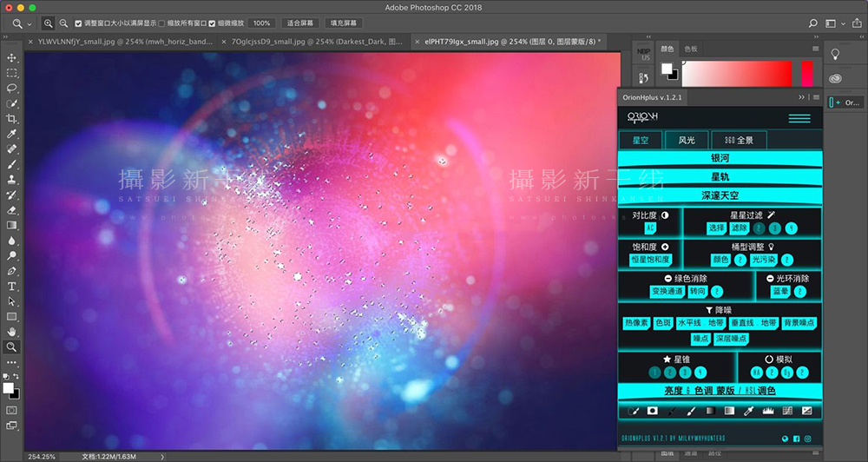
Task: Select the Brush tool in left toolbar
Action: 11,164
